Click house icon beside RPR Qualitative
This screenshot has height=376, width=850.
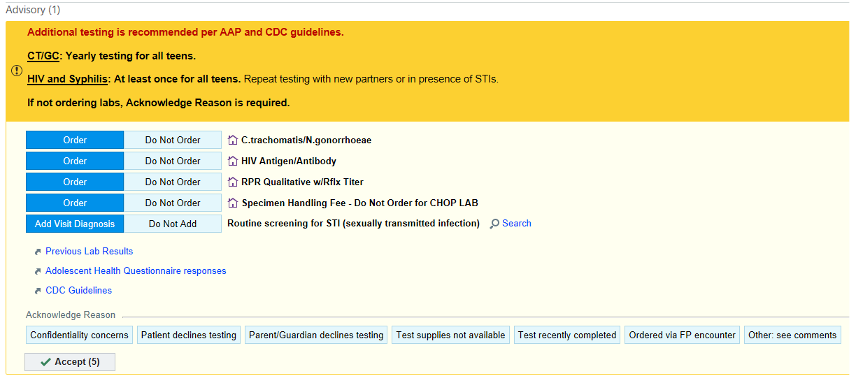(233, 182)
